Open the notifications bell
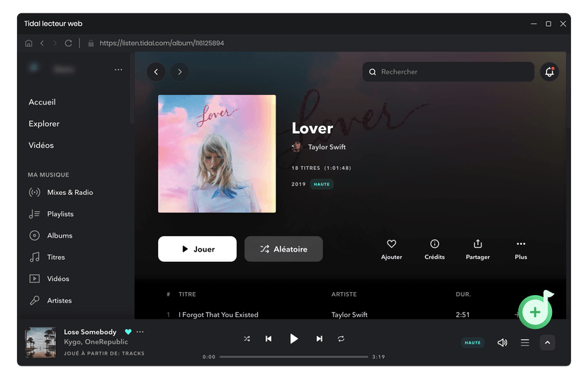This screenshot has width=588, height=387. [549, 71]
